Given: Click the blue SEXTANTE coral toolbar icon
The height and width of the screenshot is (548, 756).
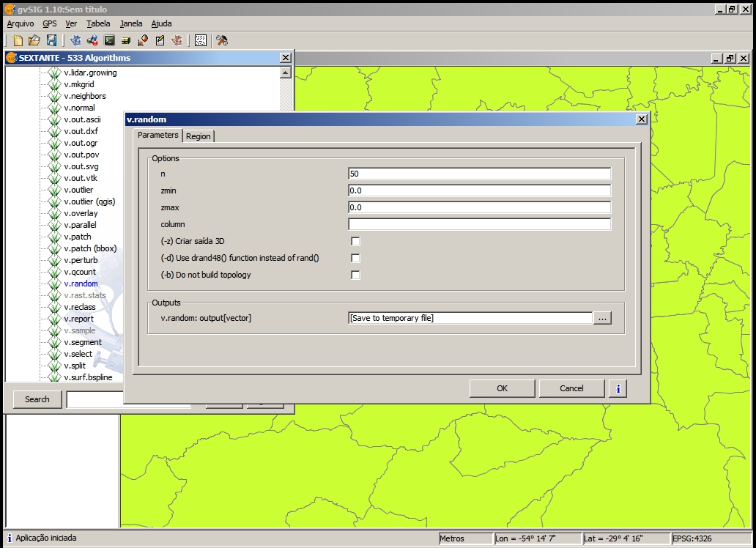Looking at the screenshot, I should pyautogui.click(x=75, y=40).
